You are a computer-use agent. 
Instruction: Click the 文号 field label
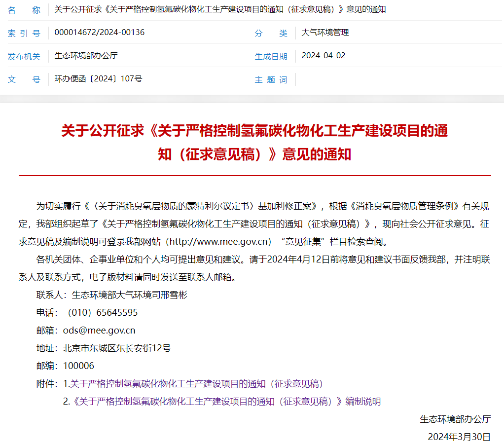[x=24, y=79]
